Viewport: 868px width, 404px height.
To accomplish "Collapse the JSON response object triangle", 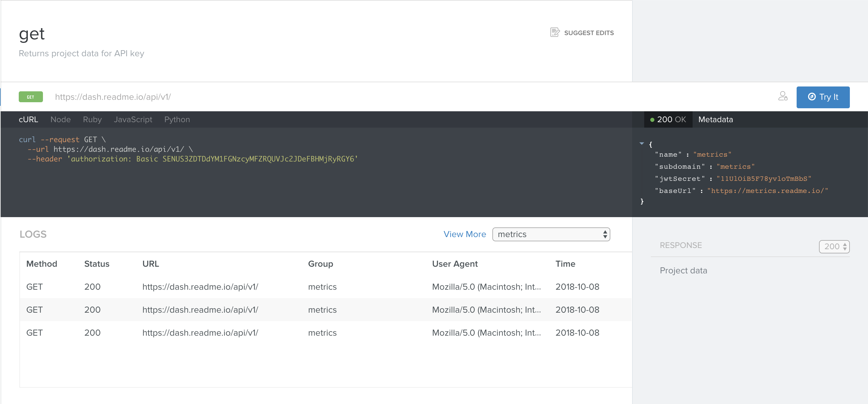I will 641,144.
